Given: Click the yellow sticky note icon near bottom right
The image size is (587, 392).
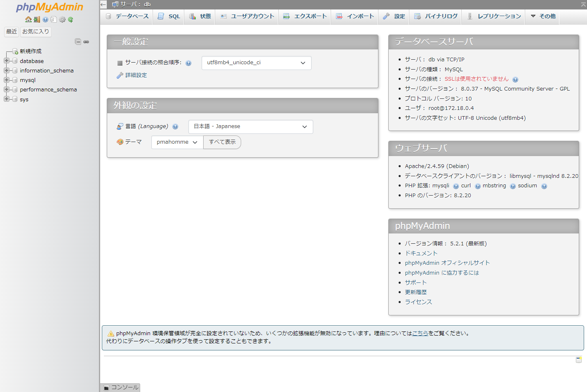Looking at the screenshot, I should pos(579,360).
